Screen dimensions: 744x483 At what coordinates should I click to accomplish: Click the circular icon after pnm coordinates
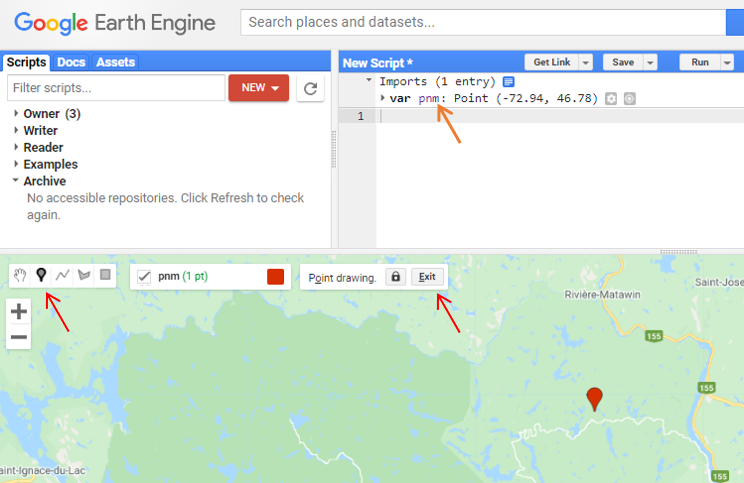tap(629, 99)
